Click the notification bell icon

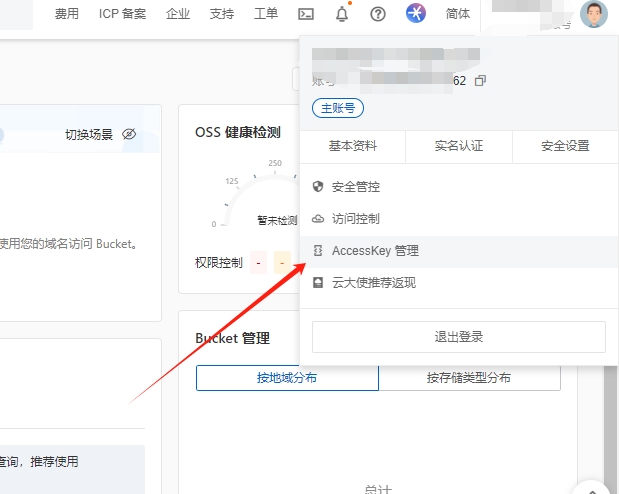pyautogui.click(x=343, y=14)
